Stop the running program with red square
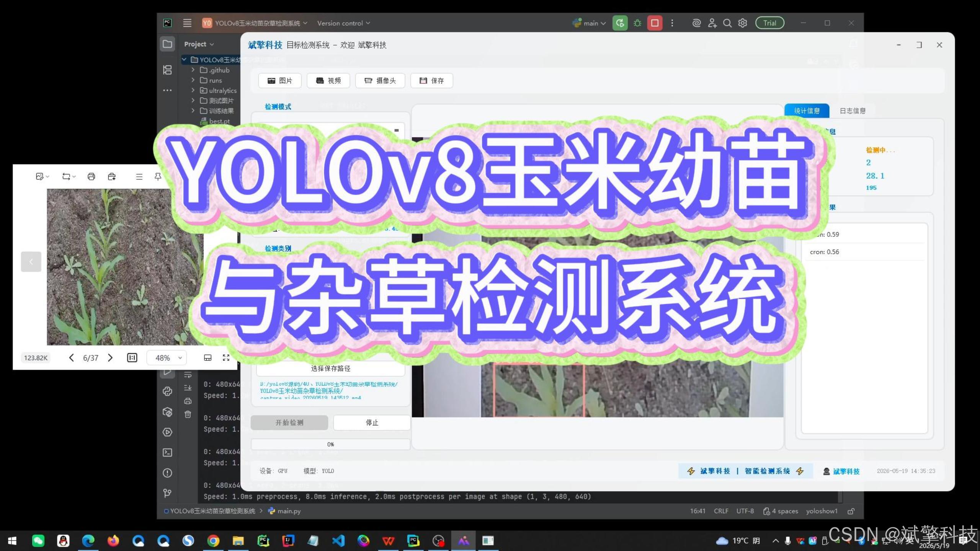 [x=655, y=23]
